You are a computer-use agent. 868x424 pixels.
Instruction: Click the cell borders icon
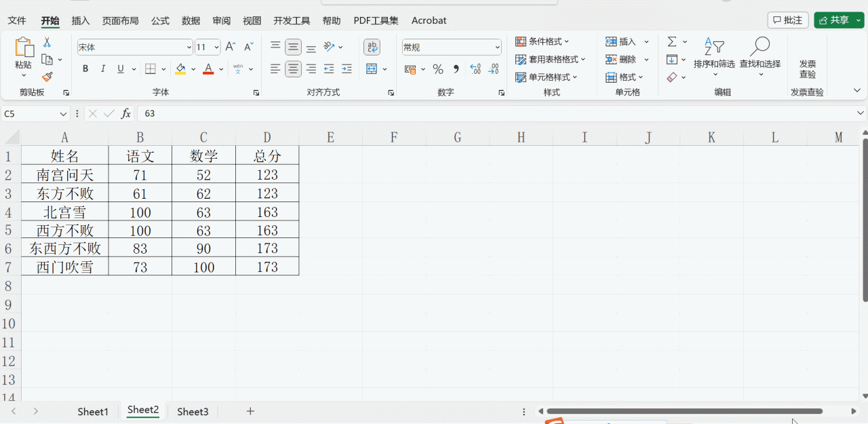(151, 69)
